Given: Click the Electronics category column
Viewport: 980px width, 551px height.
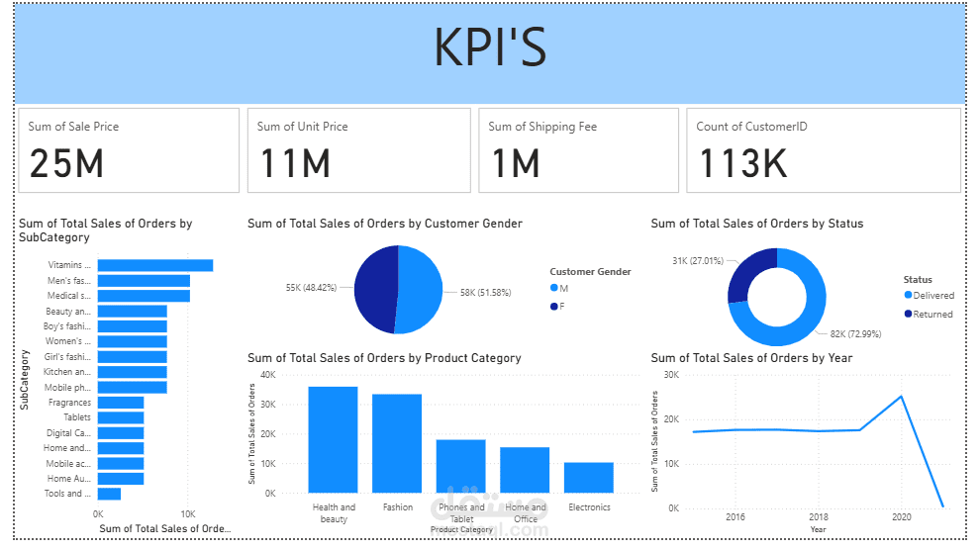Looking at the screenshot, I should click(x=589, y=478).
